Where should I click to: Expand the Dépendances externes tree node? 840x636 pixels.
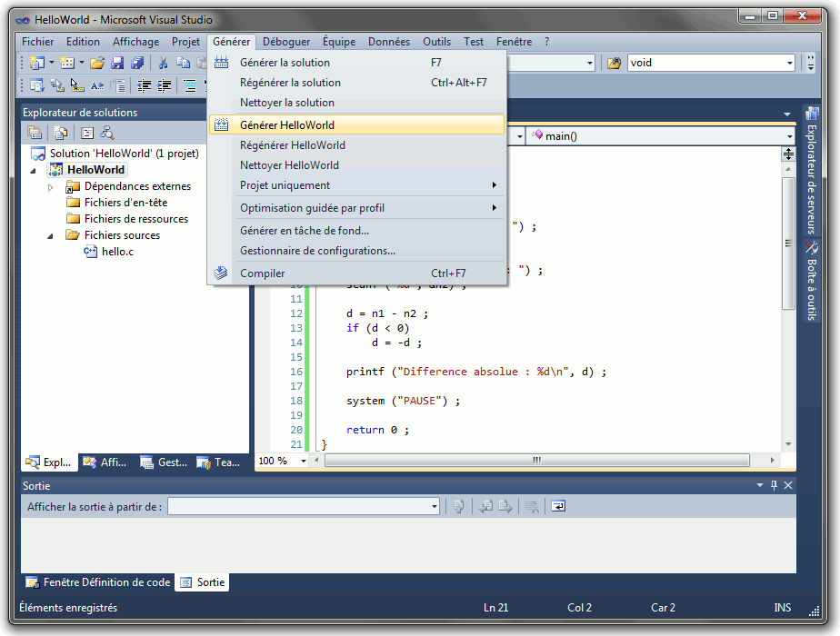(x=50, y=187)
